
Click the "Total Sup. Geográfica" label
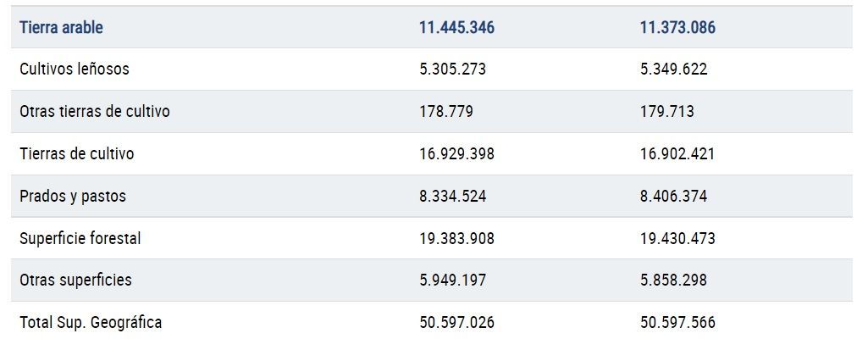(91, 323)
